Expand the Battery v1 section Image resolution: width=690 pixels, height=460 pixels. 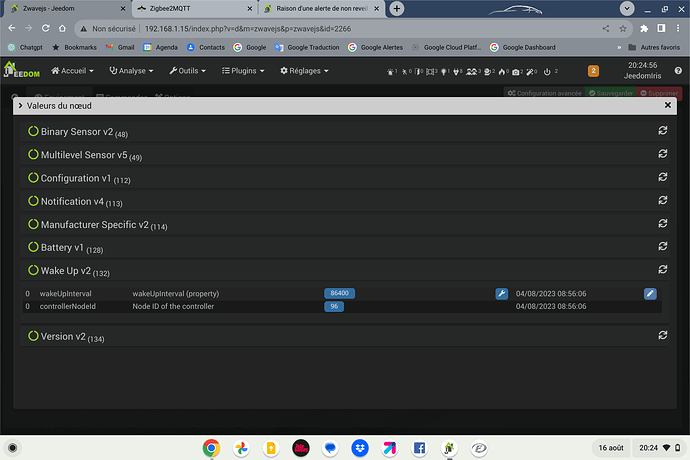pos(65,248)
